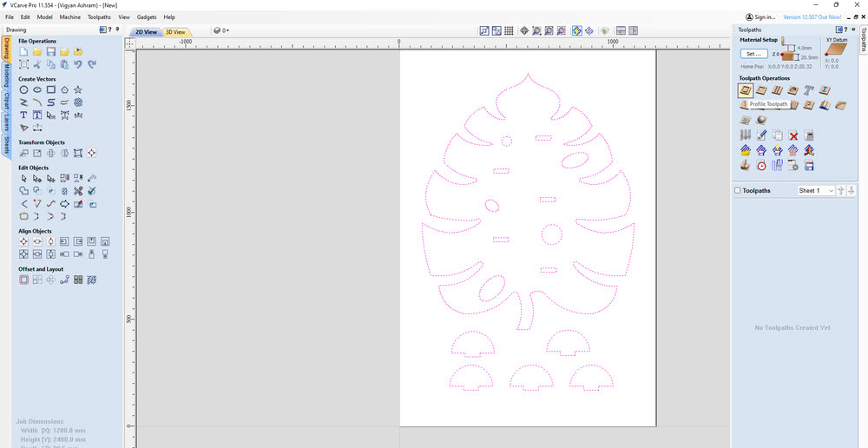Click the XY Datum material thumbnail
This screenshot has height=448, width=868.
coord(835,49)
